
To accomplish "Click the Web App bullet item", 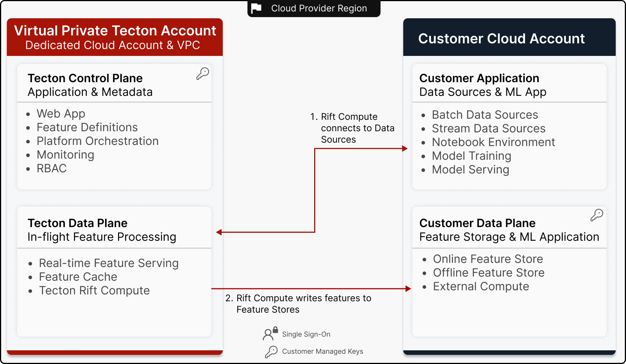I will [61, 114].
